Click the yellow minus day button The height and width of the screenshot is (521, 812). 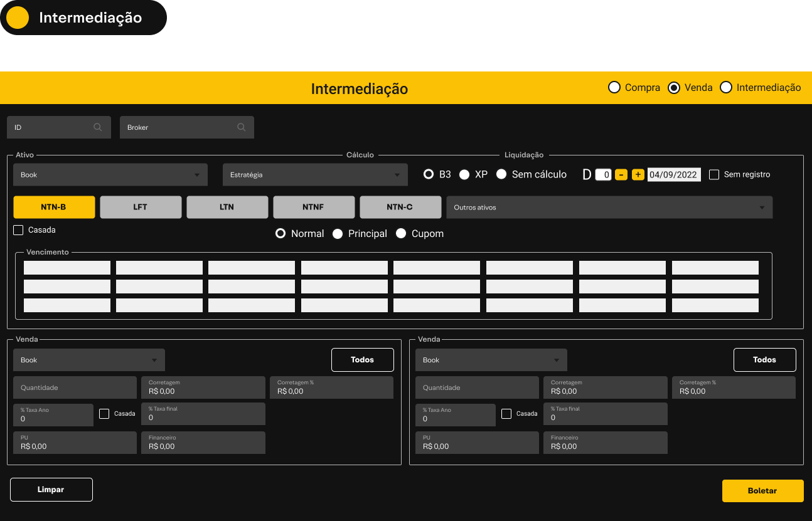[621, 175]
